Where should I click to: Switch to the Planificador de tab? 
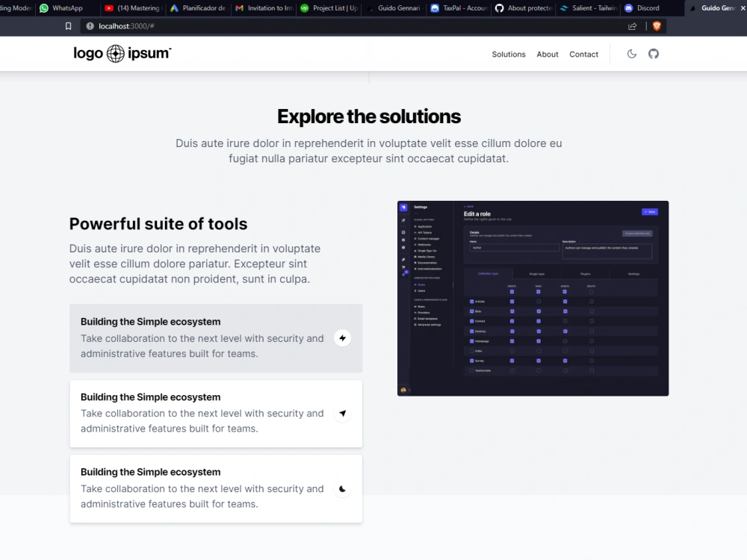pyautogui.click(x=199, y=8)
